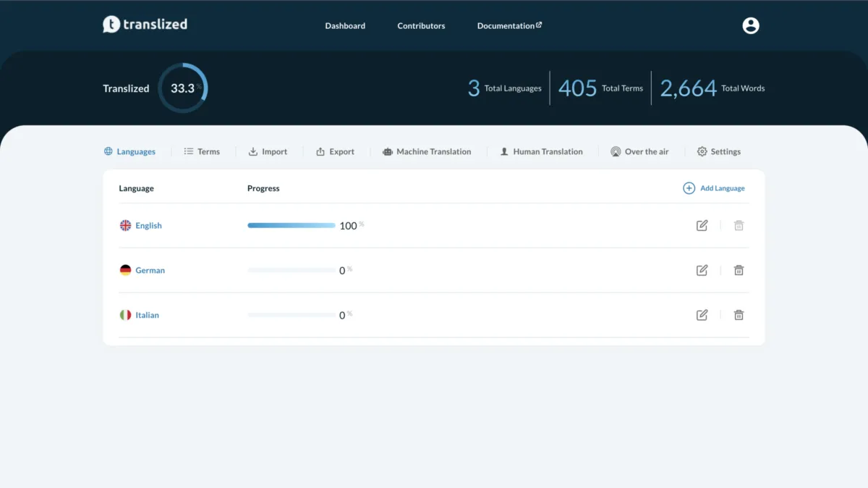The width and height of the screenshot is (868, 488).
Task: Click the edit icon for German
Action: tap(702, 270)
